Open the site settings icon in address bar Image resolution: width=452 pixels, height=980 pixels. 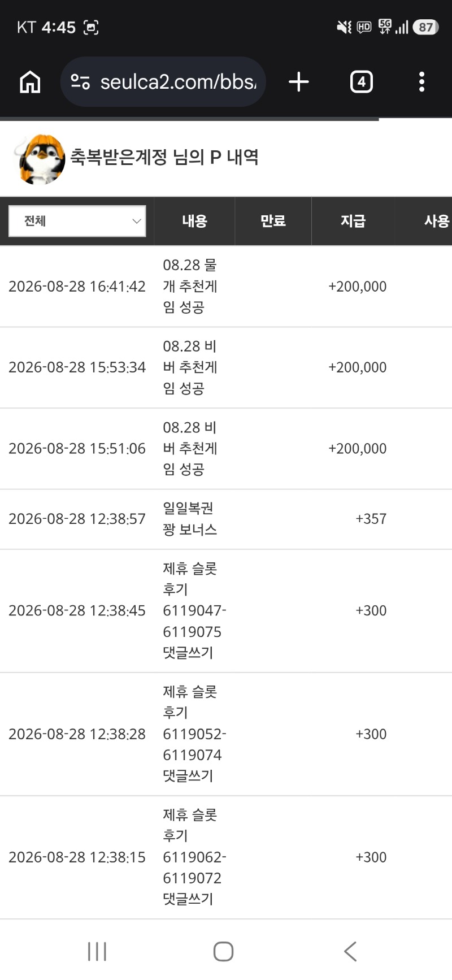80,82
